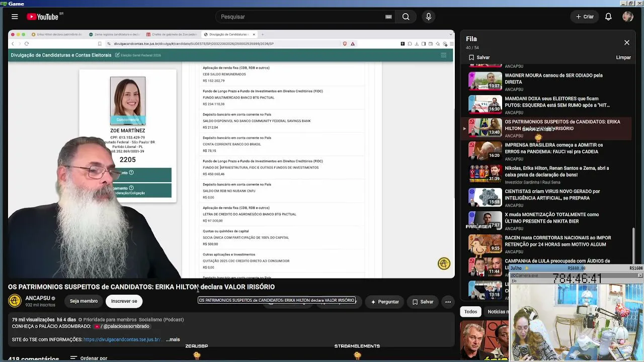The height and width of the screenshot is (362, 644).
Task: Click the 79 mil visualizações text
Action: (x=33, y=320)
